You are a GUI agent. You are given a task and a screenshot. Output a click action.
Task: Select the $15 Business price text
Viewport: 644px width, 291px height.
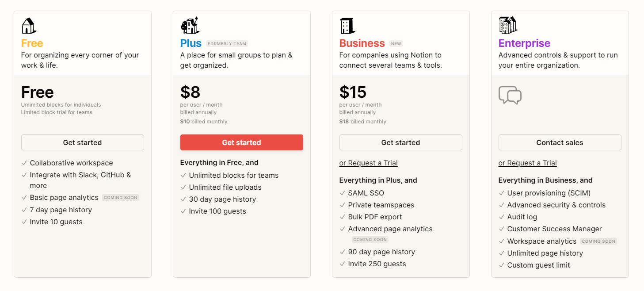click(353, 92)
